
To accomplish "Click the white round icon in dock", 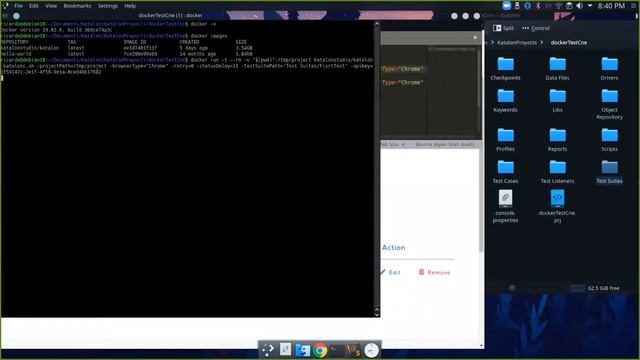I will [371, 350].
